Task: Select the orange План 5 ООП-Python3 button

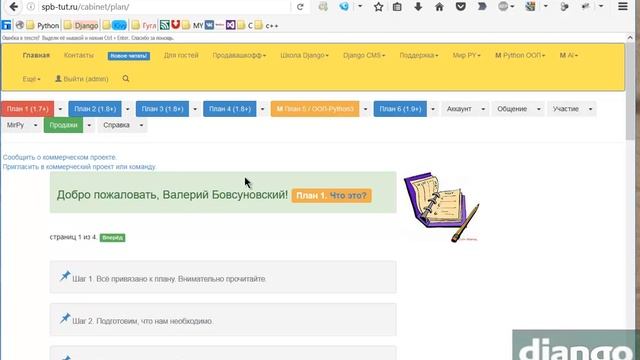Action: click(315, 109)
